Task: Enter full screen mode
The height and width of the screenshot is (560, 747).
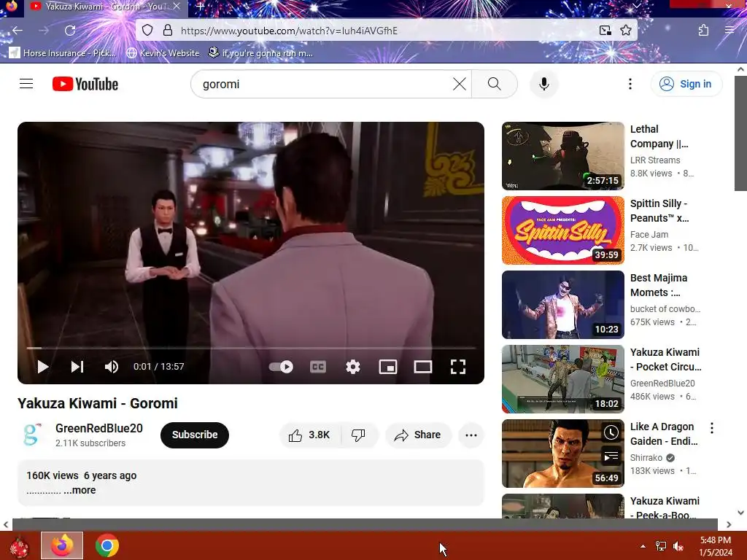Action: coord(458,367)
